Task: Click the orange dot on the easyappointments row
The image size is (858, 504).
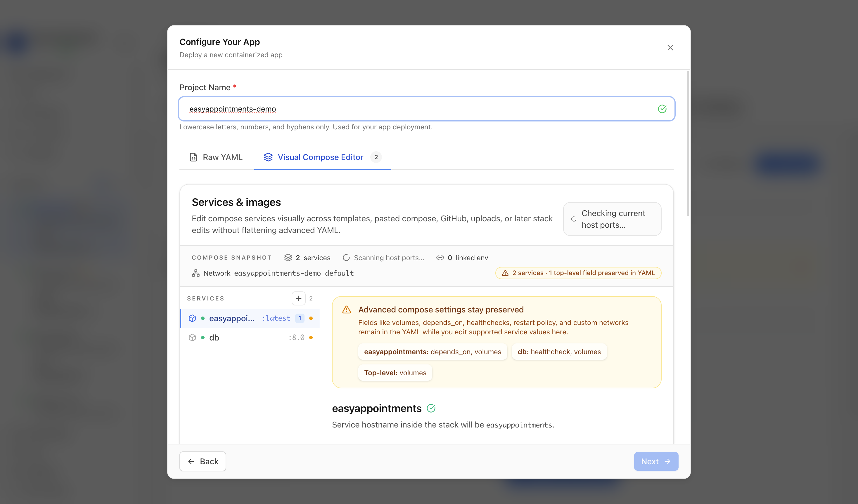Action: [311, 318]
